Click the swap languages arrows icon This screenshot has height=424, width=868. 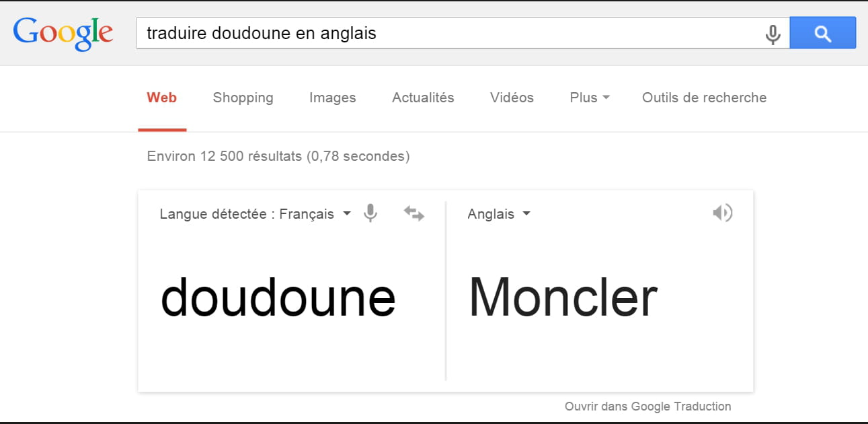413,213
